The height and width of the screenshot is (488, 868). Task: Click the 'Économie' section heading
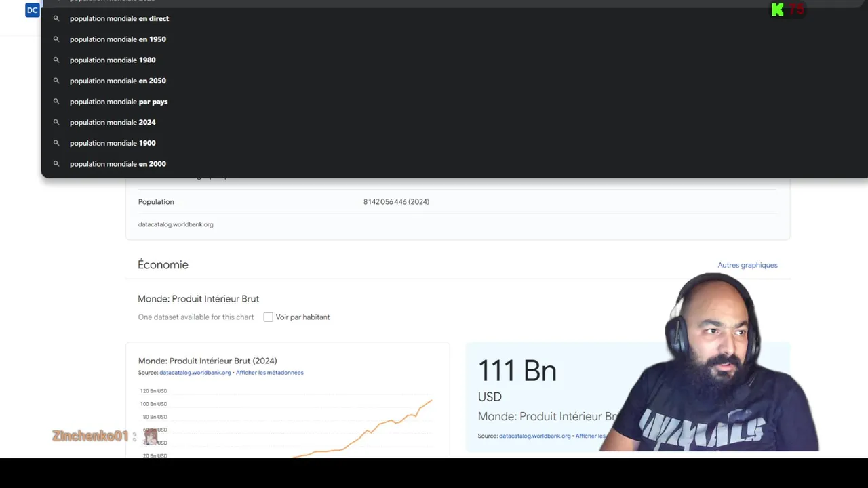coord(163,265)
